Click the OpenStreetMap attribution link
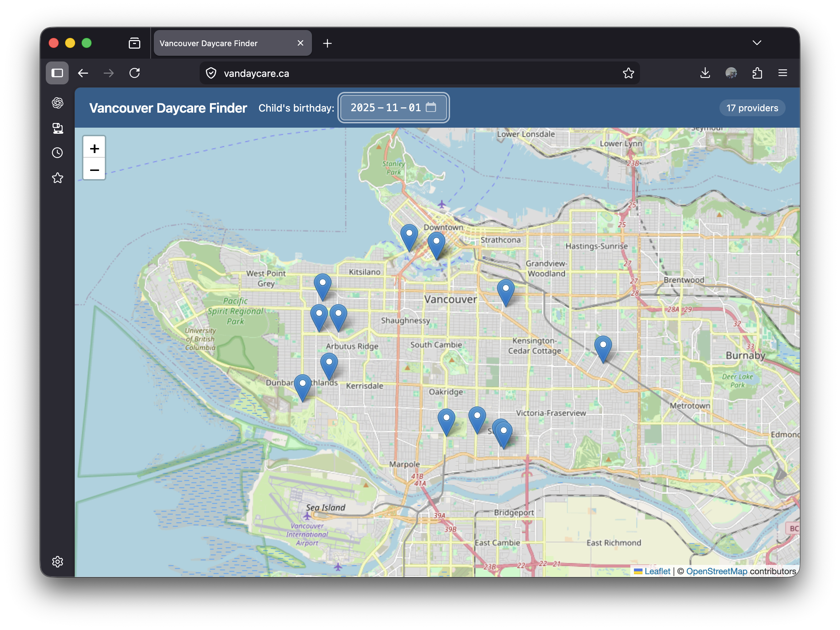The height and width of the screenshot is (630, 840). (x=717, y=571)
